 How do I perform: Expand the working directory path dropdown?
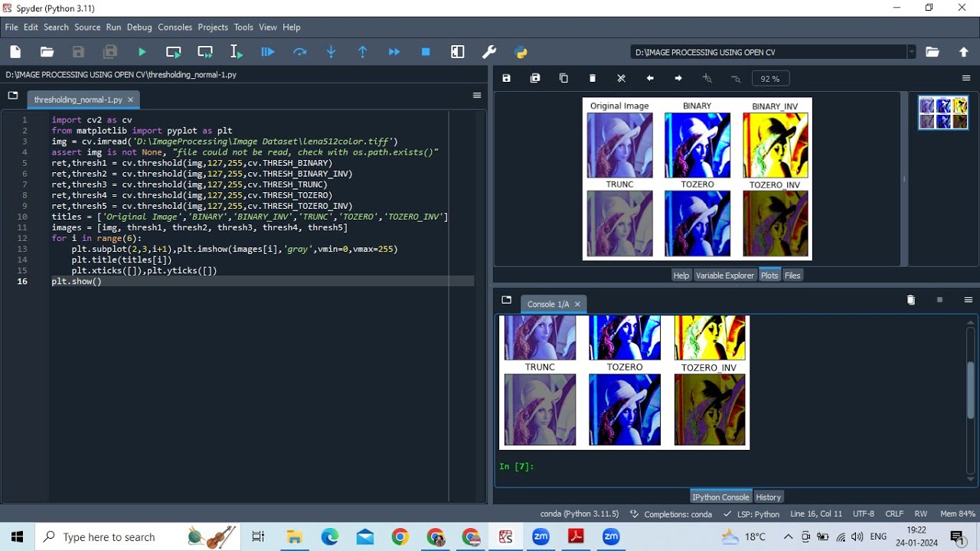pos(911,52)
